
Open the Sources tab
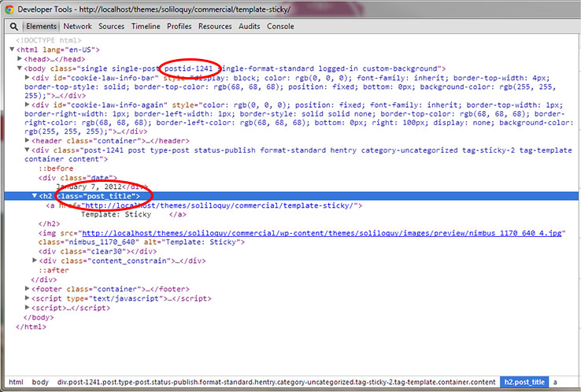pos(111,26)
